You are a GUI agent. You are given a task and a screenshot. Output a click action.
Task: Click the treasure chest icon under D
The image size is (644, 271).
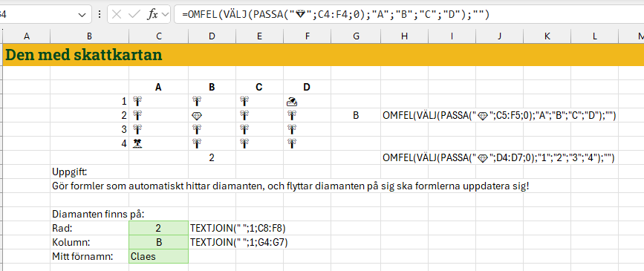tap(292, 102)
